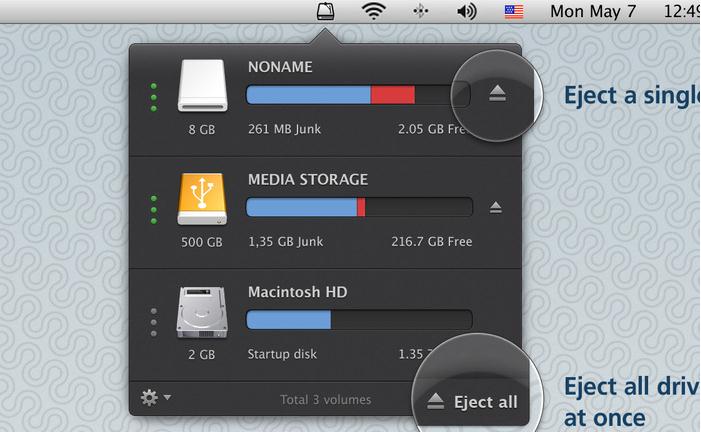The width and height of the screenshot is (701, 432).
Task: Click the Mon May 7 date
Action: (593, 11)
